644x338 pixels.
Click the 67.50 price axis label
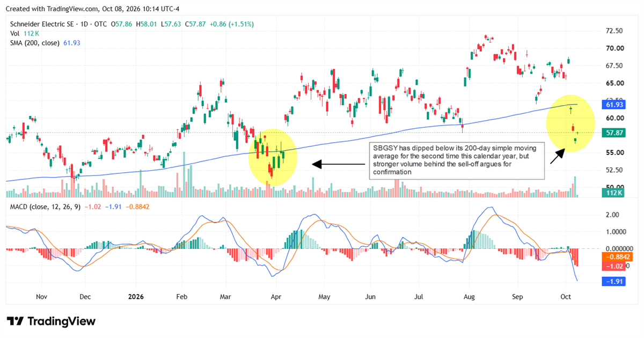click(614, 66)
